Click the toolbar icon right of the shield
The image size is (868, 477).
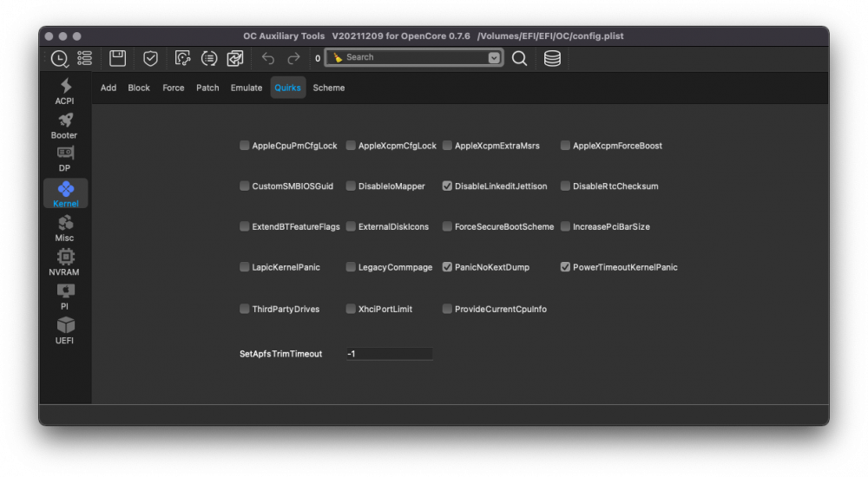(x=182, y=58)
